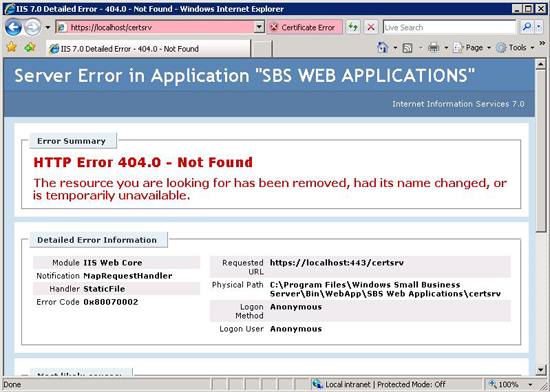Screen dimensions: 550x392
Task: Click the Internet Explorer title bar icon
Action: point(10,9)
